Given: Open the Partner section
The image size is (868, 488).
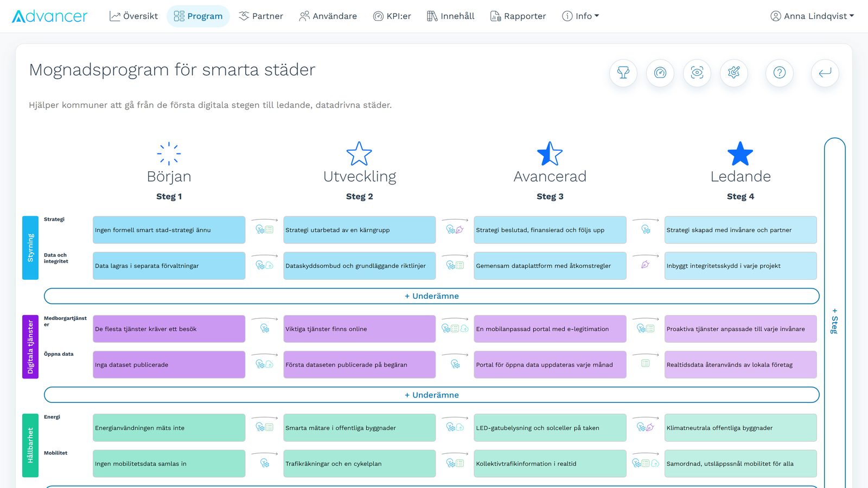Looking at the screenshot, I should pyautogui.click(x=261, y=16).
